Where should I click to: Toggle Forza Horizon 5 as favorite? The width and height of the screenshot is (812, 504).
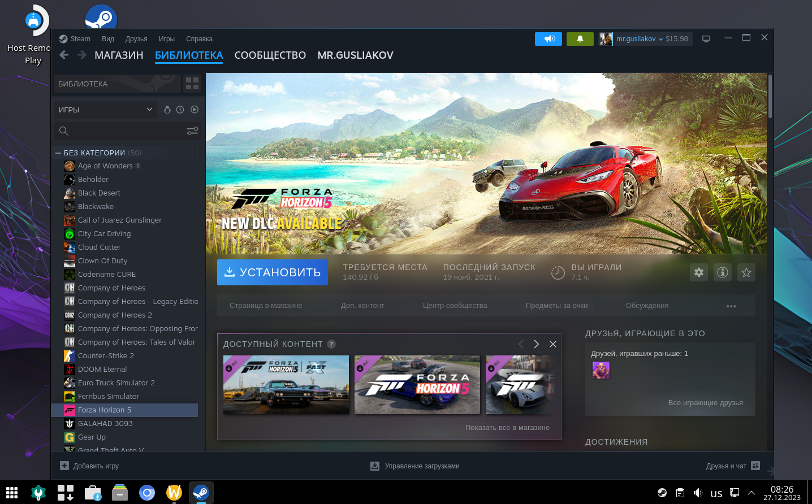[x=746, y=272]
